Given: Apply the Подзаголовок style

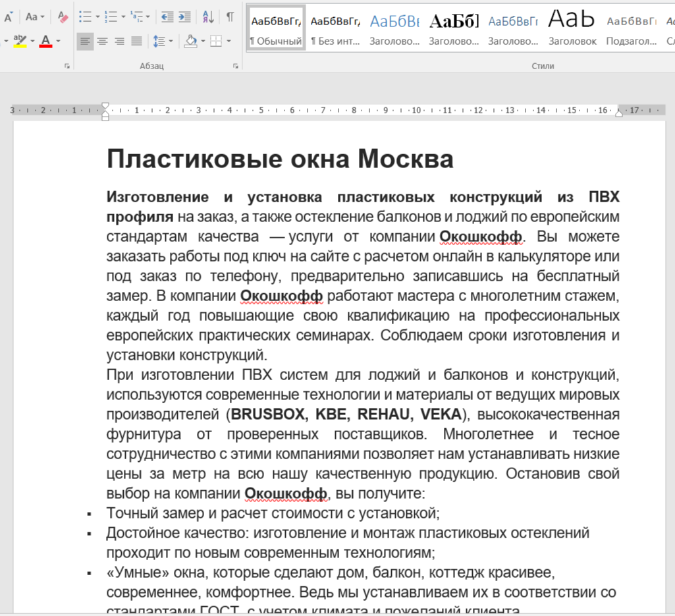Looking at the screenshot, I should [631, 28].
